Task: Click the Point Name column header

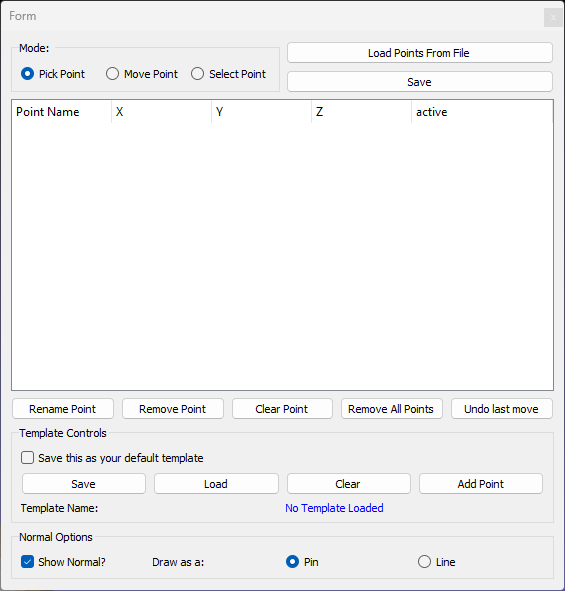Action: (x=62, y=112)
